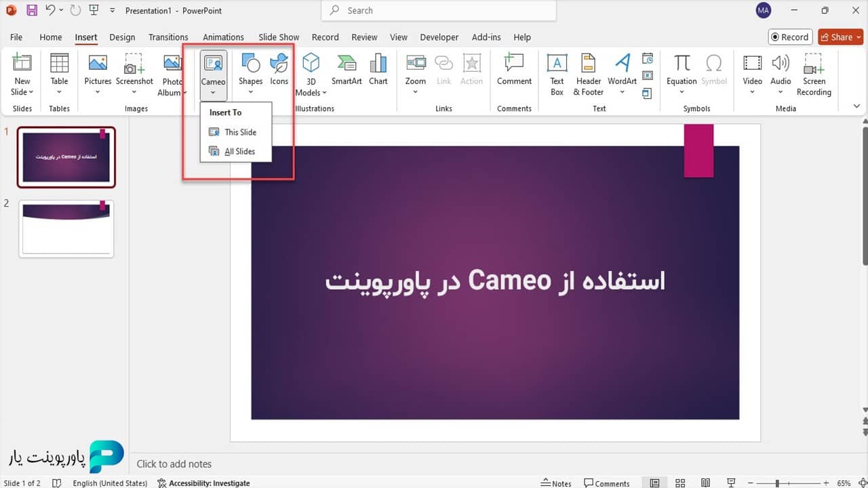Open the File tab
This screenshot has height=488, width=868.
coord(16,37)
